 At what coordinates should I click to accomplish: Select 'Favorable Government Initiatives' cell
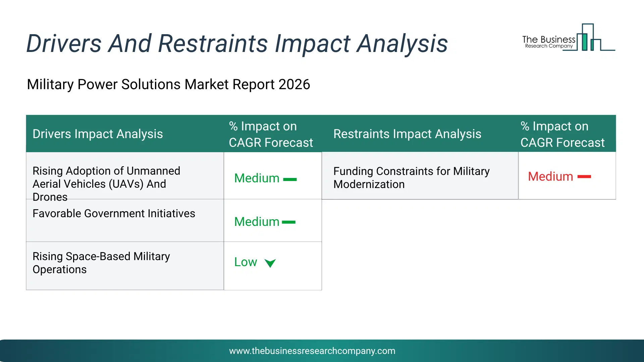[x=125, y=221]
